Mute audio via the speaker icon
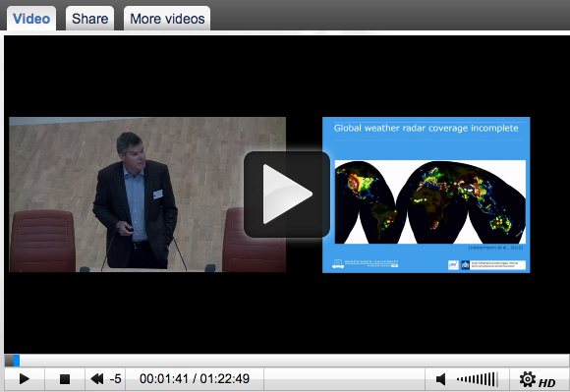This screenshot has width=570, height=392. tap(440, 379)
